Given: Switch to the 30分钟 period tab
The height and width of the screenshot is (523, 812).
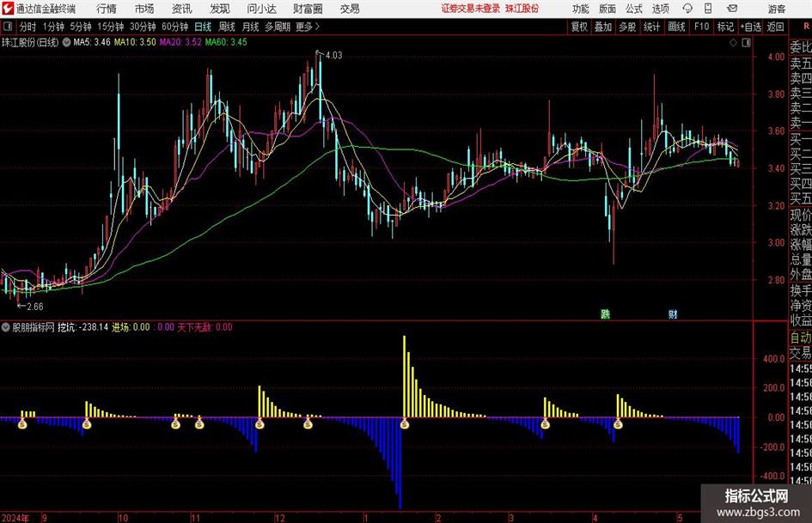Looking at the screenshot, I should 143,27.
